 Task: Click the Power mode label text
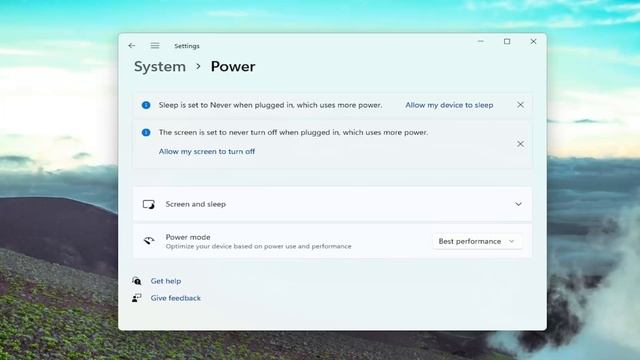coord(188,237)
